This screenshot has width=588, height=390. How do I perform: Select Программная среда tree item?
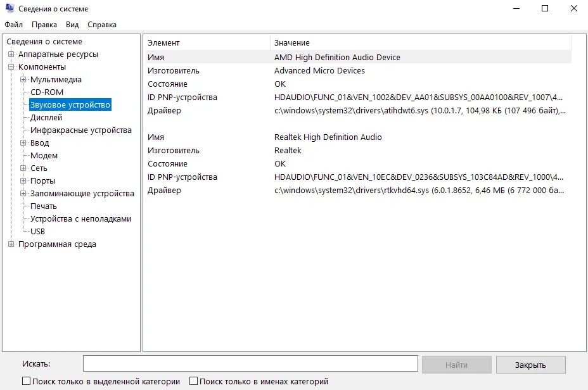coord(57,244)
